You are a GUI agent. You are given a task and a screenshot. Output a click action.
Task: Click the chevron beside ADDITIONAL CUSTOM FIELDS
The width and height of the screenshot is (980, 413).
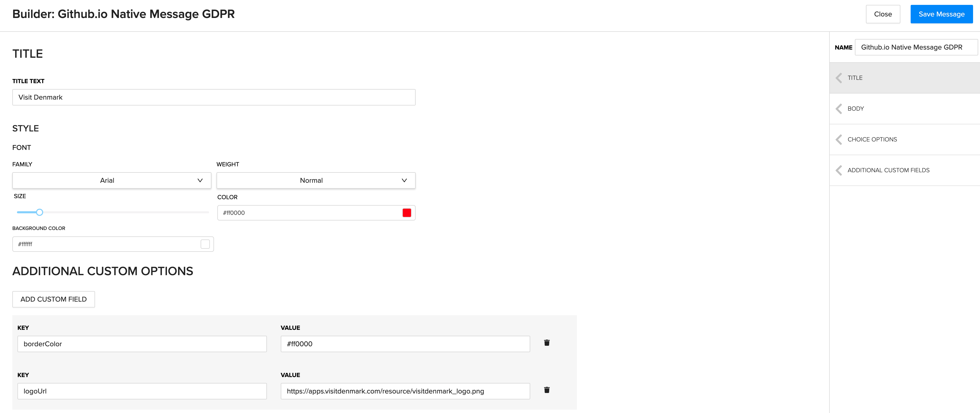point(839,170)
